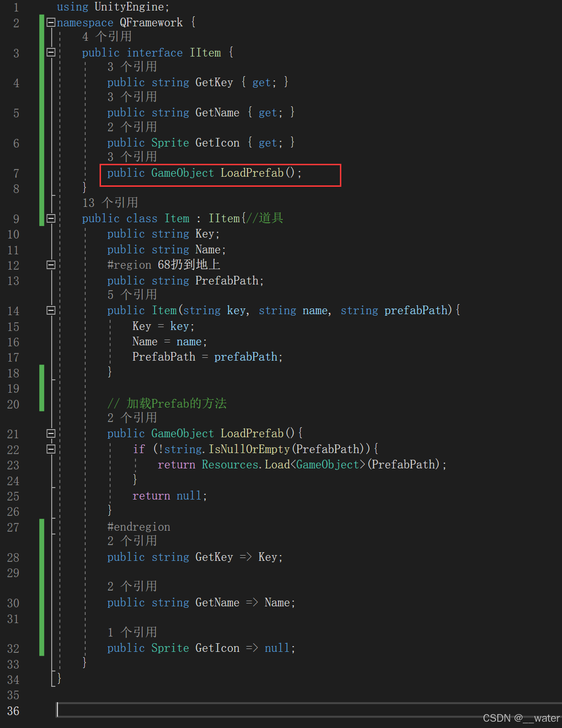Open the '13 个引用' references link above class Item
The image size is (562, 728).
[x=110, y=203]
